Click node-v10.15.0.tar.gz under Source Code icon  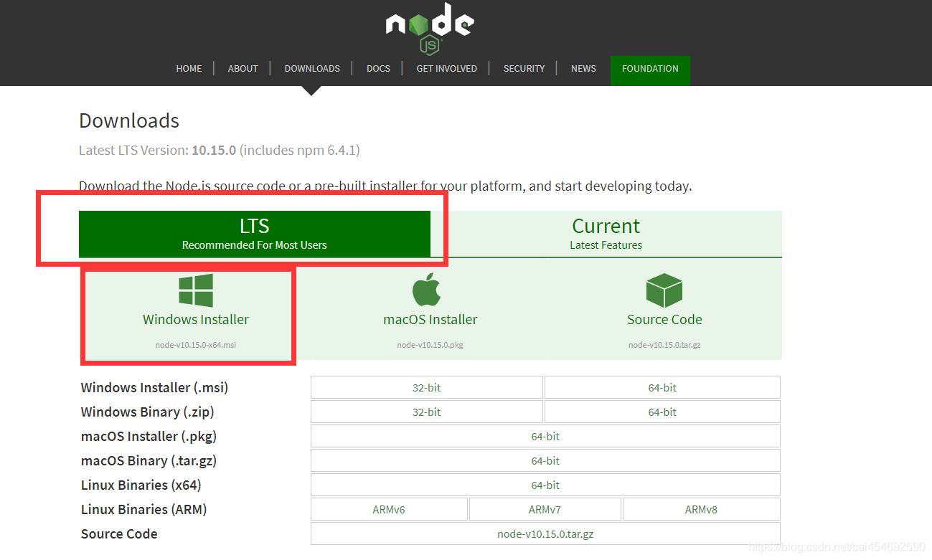(664, 345)
